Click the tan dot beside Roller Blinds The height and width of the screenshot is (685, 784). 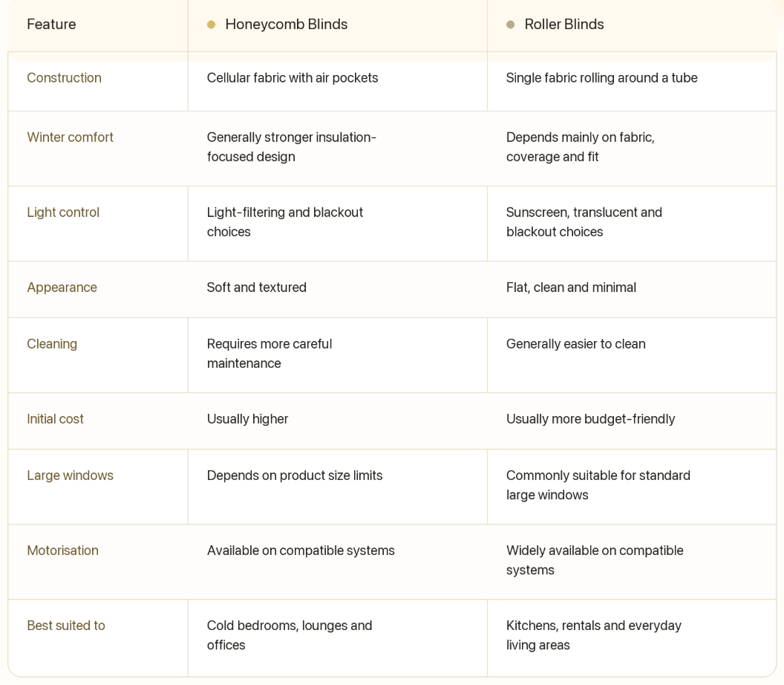510,25
